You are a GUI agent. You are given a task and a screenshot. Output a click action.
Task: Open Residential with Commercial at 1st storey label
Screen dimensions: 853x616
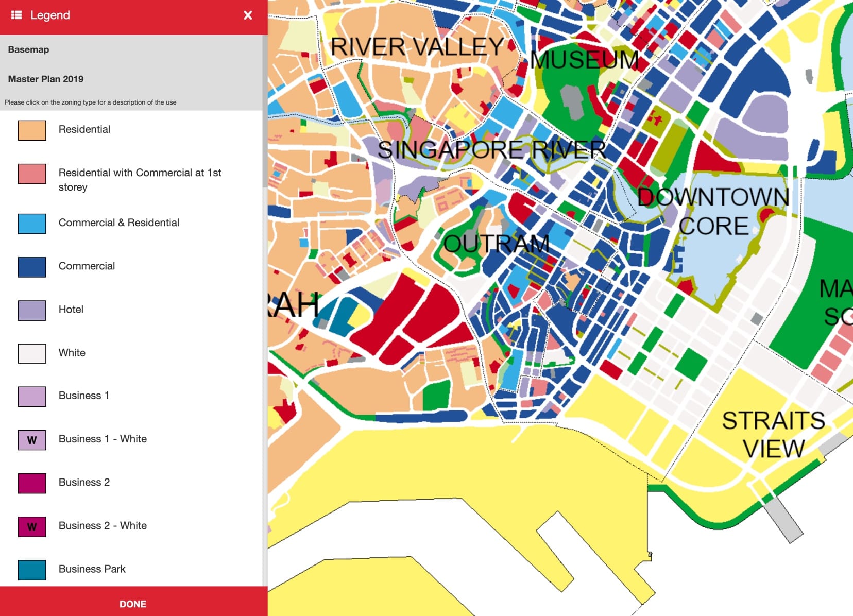tap(140, 180)
